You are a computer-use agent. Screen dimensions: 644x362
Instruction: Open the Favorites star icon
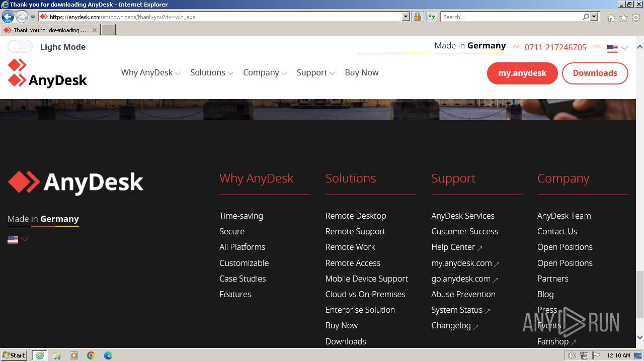623,18
